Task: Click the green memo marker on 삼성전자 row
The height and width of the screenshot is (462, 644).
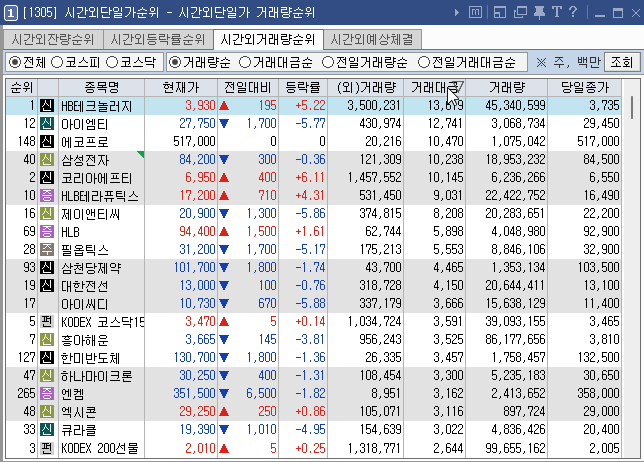Action: [x=141, y=154]
